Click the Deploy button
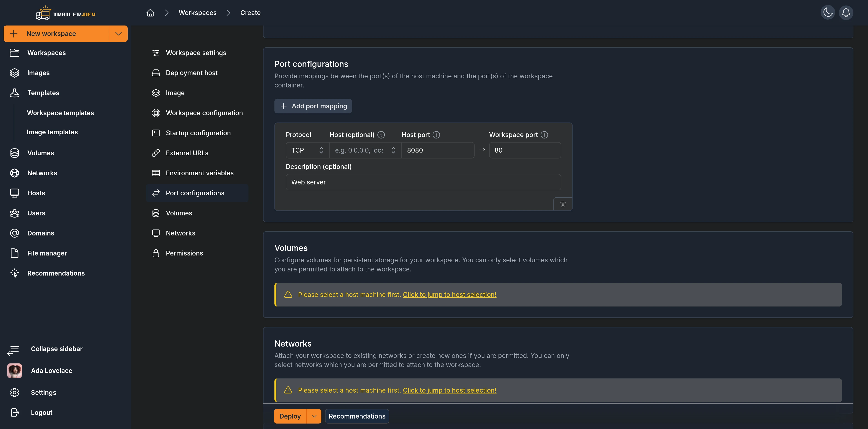The width and height of the screenshot is (868, 429). [x=290, y=416]
